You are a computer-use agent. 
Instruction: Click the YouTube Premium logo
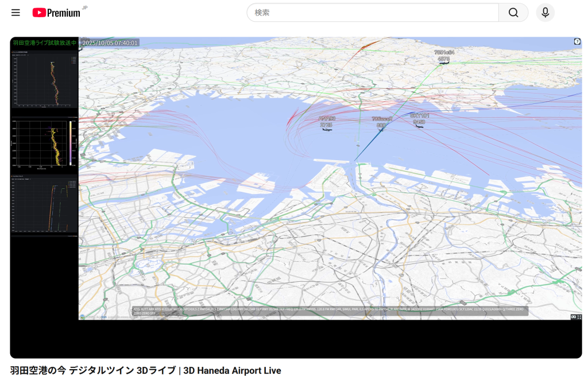click(x=56, y=13)
